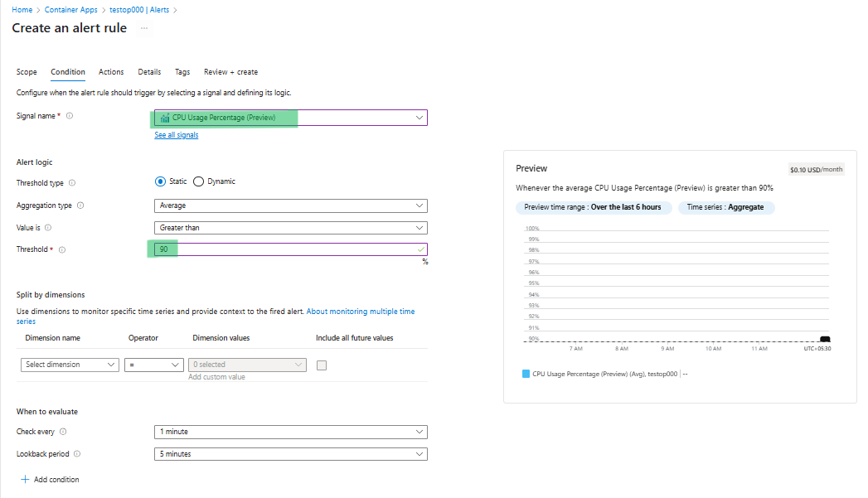868x498 pixels.
Task: Click the info icon beside Signal name
Action: (70, 116)
